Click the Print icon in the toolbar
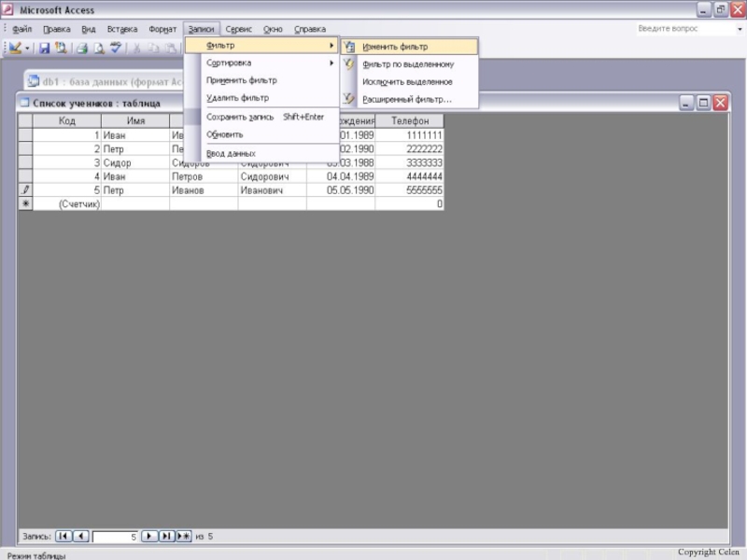Image resolution: width=747 pixels, height=560 pixels. tap(81, 48)
